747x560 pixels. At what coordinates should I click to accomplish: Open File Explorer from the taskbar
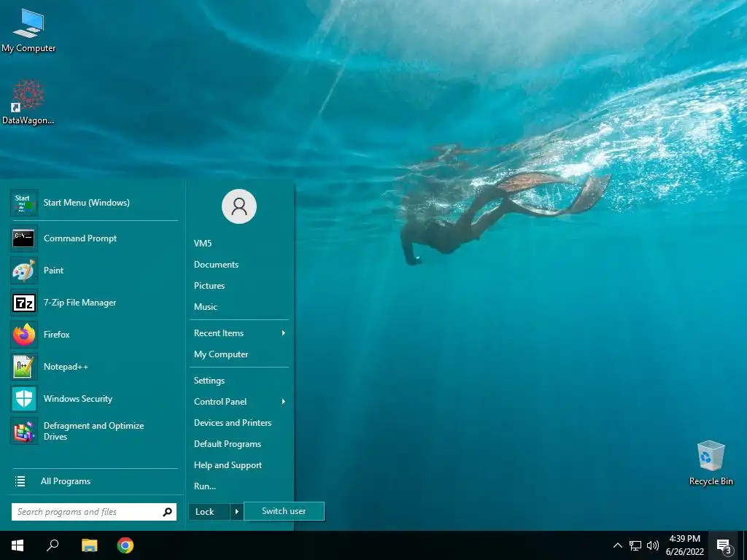pyautogui.click(x=89, y=545)
